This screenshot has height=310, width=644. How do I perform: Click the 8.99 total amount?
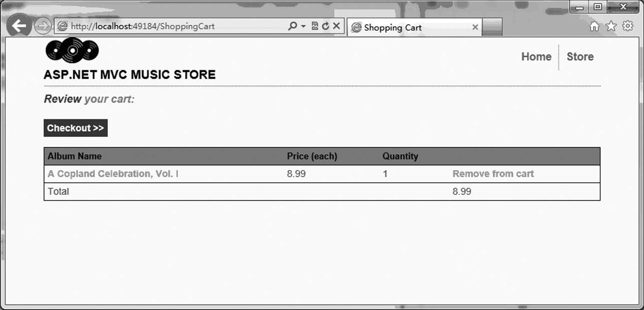(462, 191)
